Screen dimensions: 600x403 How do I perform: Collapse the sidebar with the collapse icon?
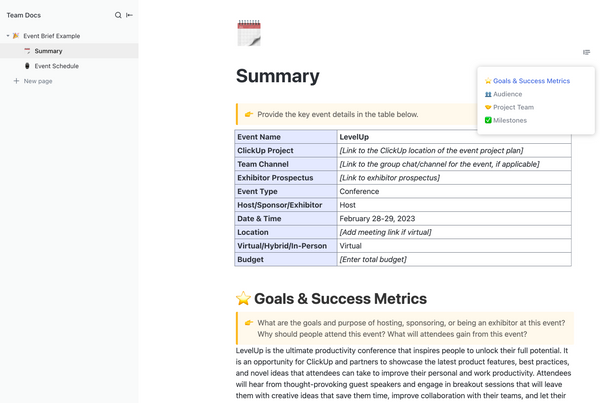129,15
